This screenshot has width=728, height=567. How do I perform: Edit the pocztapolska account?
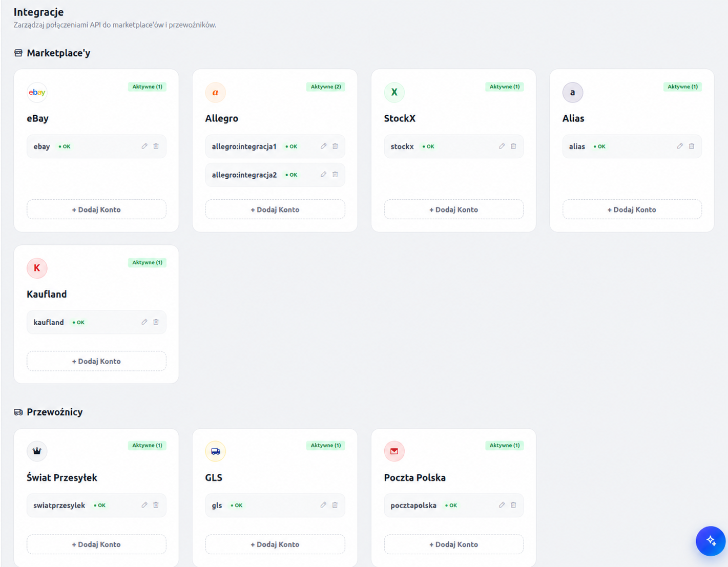(x=502, y=505)
